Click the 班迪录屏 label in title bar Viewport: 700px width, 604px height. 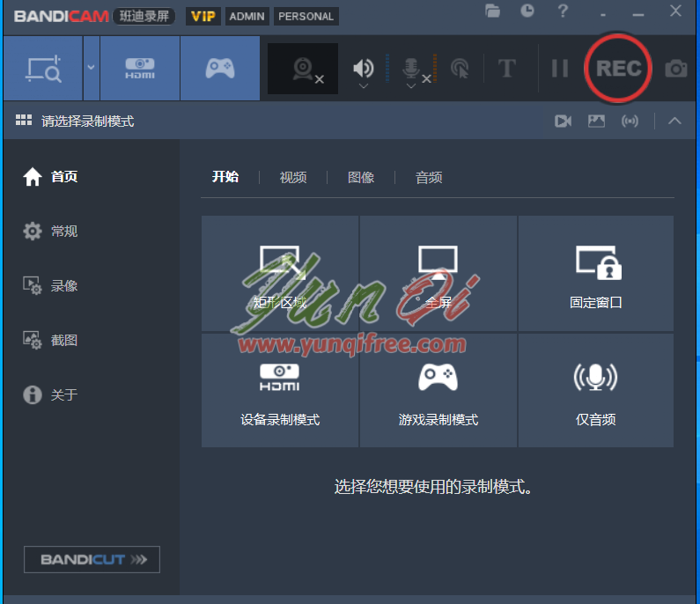coord(144,17)
